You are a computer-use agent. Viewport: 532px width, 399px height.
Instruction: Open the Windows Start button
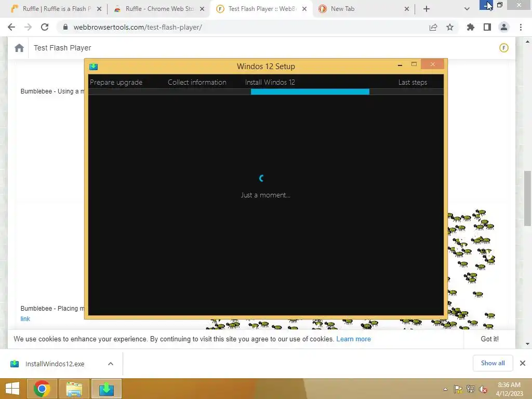click(12, 389)
